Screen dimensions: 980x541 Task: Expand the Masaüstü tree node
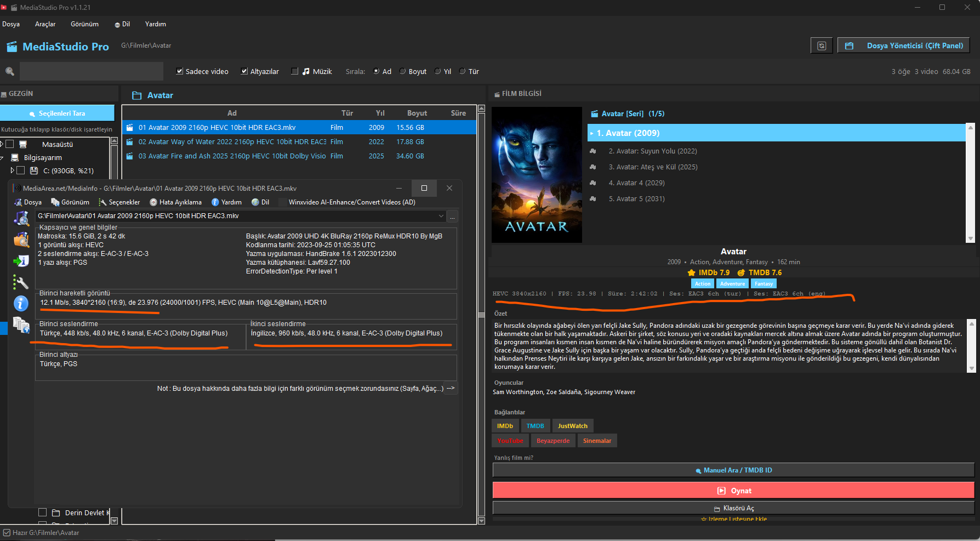(2, 144)
